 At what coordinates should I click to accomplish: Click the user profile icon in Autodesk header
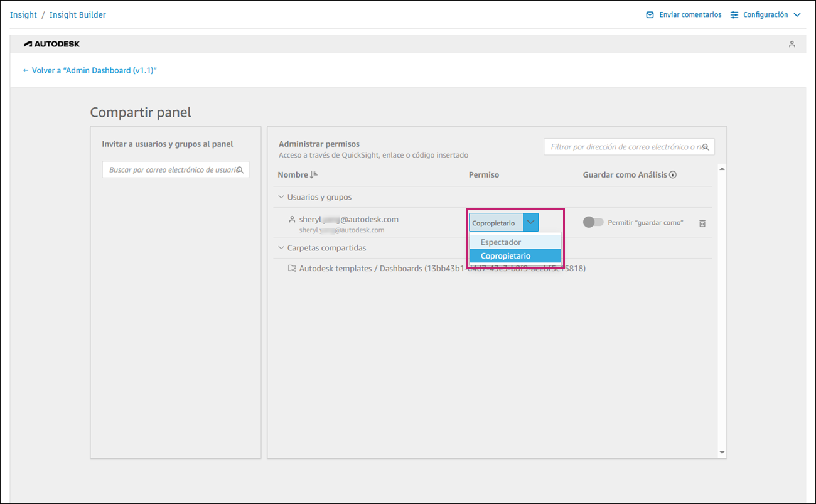(792, 45)
